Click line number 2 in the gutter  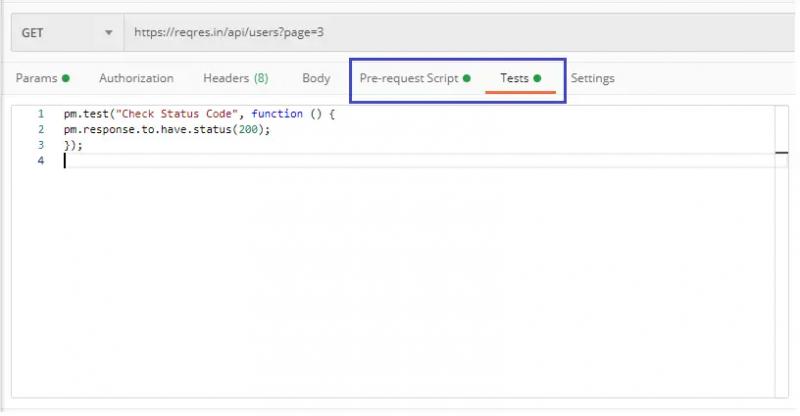(x=41, y=130)
